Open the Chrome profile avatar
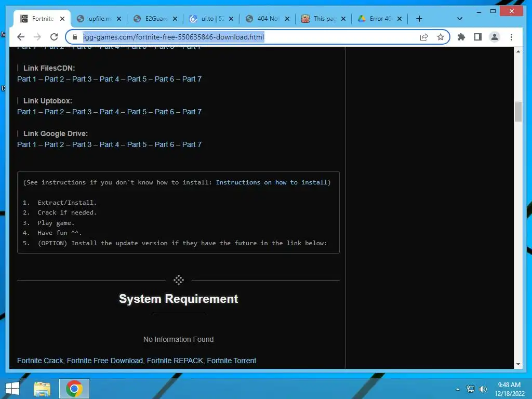Viewport: 532px width, 399px height. (495, 37)
